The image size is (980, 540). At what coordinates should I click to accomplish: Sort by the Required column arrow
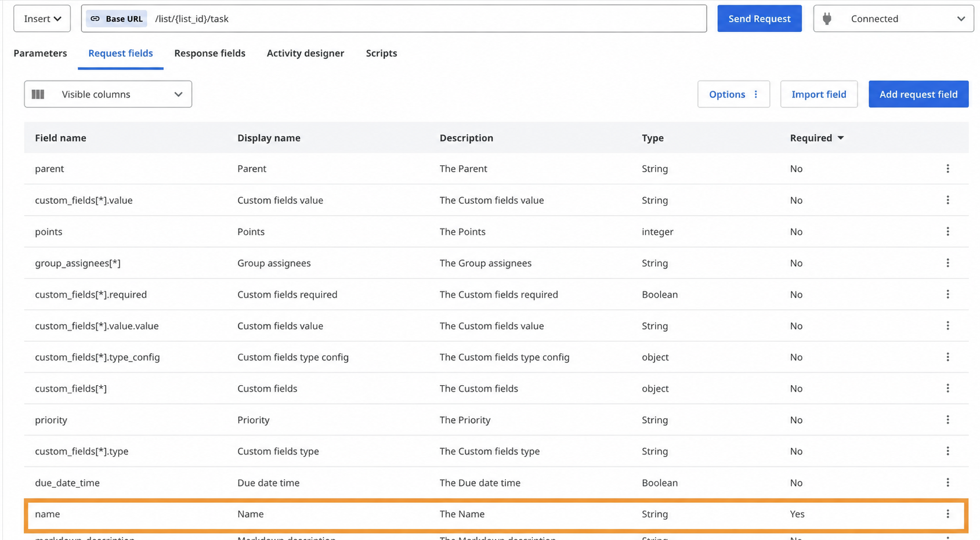click(841, 137)
